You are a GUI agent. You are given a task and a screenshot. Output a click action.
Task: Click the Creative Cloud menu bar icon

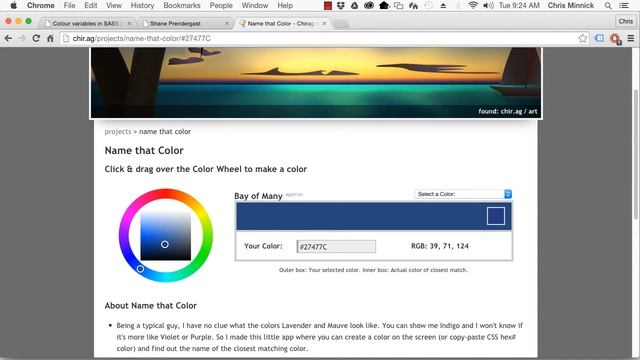(x=369, y=5)
